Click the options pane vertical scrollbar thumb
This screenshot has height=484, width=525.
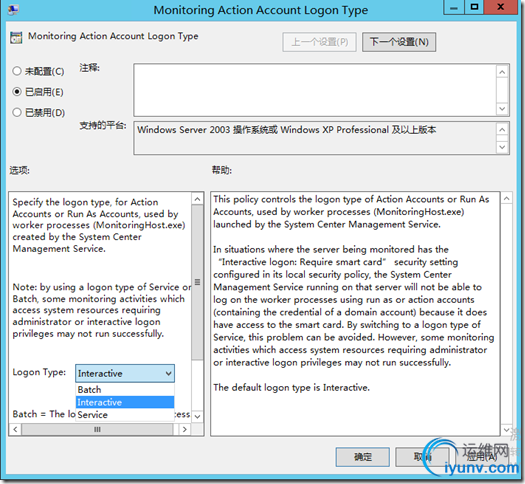click(198, 282)
